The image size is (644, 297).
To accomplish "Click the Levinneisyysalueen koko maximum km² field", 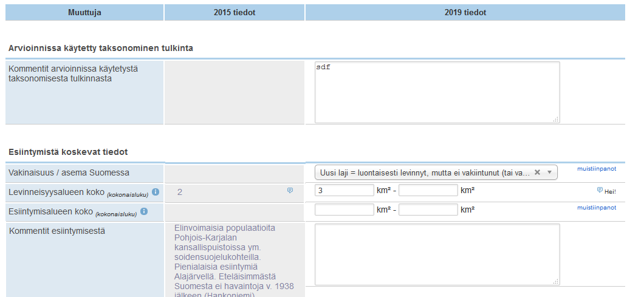I will point(428,190).
